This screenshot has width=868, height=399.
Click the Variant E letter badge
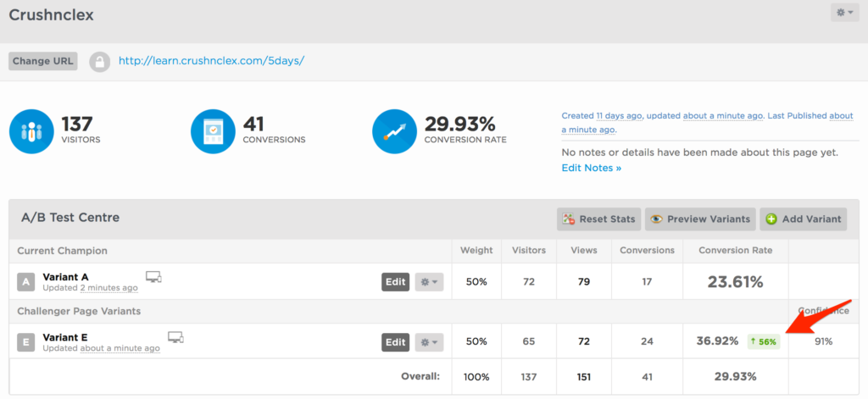(x=25, y=342)
